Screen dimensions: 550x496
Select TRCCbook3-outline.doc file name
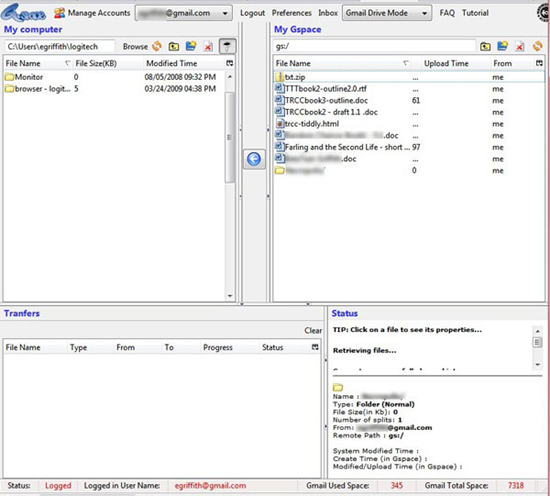(326, 101)
